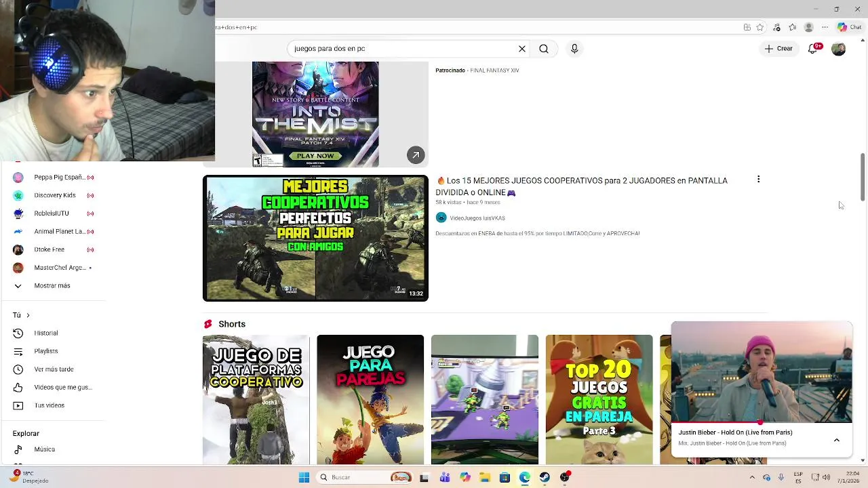Start voice search with the microphone icon
This screenshot has width=868, height=488.
pyautogui.click(x=574, y=49)
